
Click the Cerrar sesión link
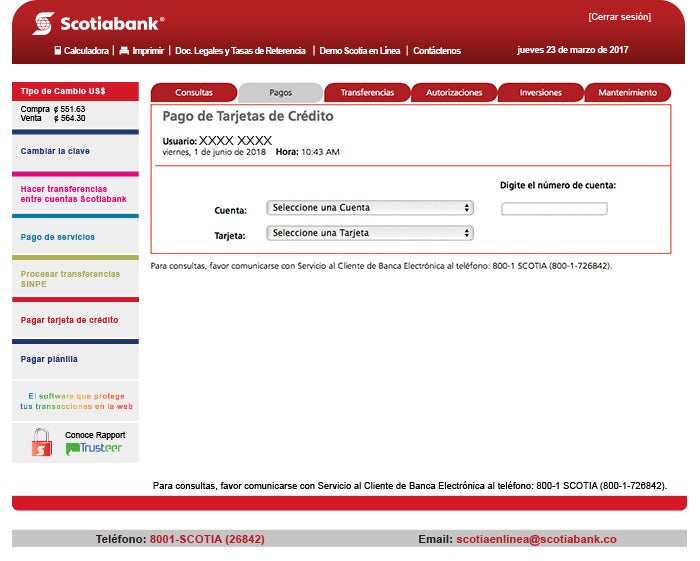tap(619, 17)
